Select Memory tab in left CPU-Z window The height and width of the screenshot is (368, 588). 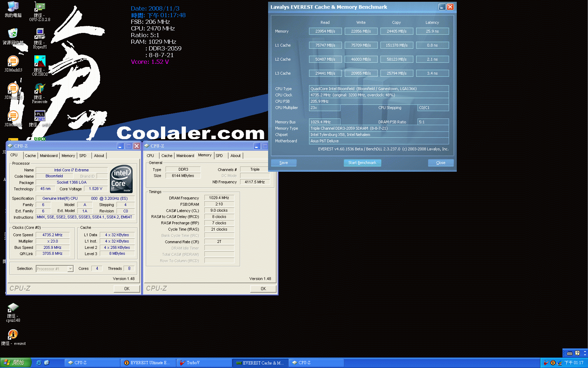68,156
